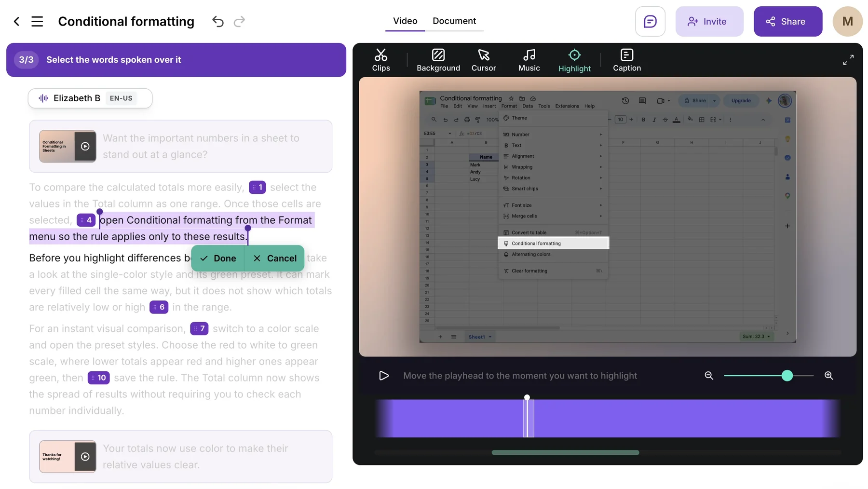Click the Share button
This screenshot has height=489, width=868.
click(788, 21)
